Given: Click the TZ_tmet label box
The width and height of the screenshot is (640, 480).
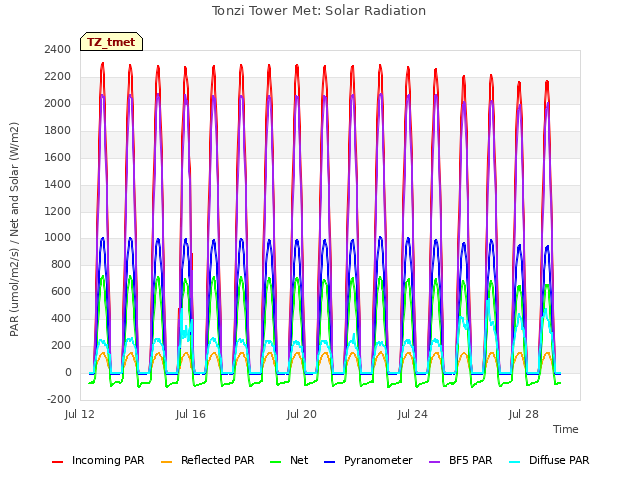Looking at the screenshot, I should click(x=111, y=42).
